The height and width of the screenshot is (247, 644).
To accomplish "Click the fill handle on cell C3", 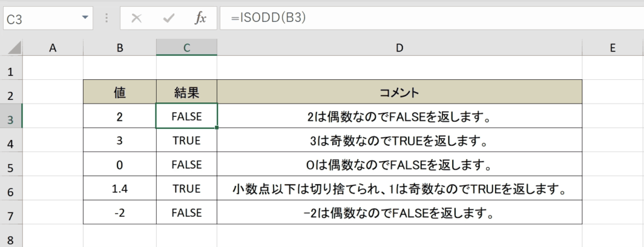I will point(216,128).
